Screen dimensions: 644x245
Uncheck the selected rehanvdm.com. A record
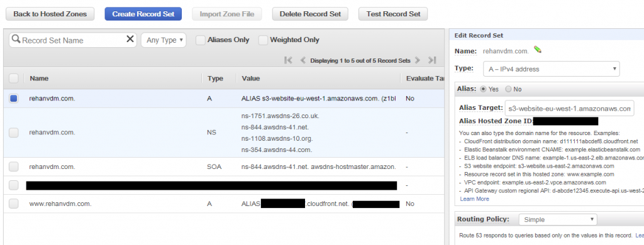pos(14,99)
